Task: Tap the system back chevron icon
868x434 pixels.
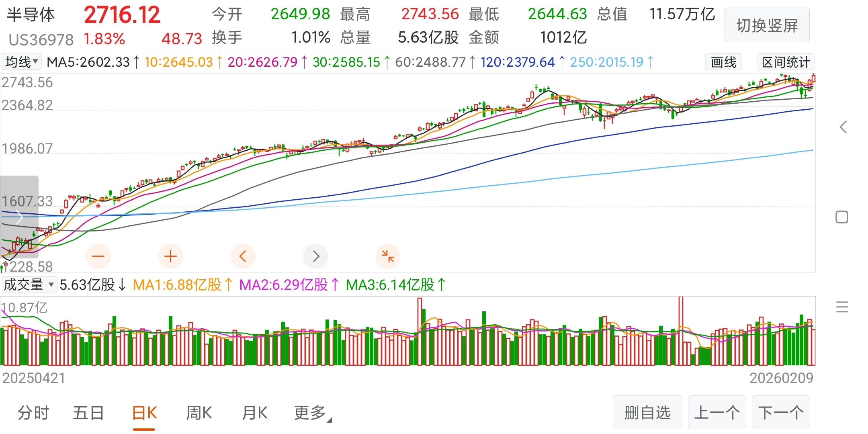Action: click(x=843, y=127)
